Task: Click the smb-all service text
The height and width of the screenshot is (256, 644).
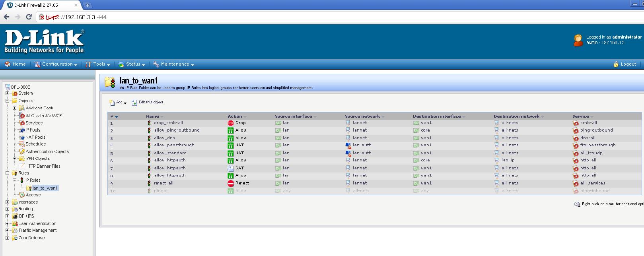Action: click(589, 123)
